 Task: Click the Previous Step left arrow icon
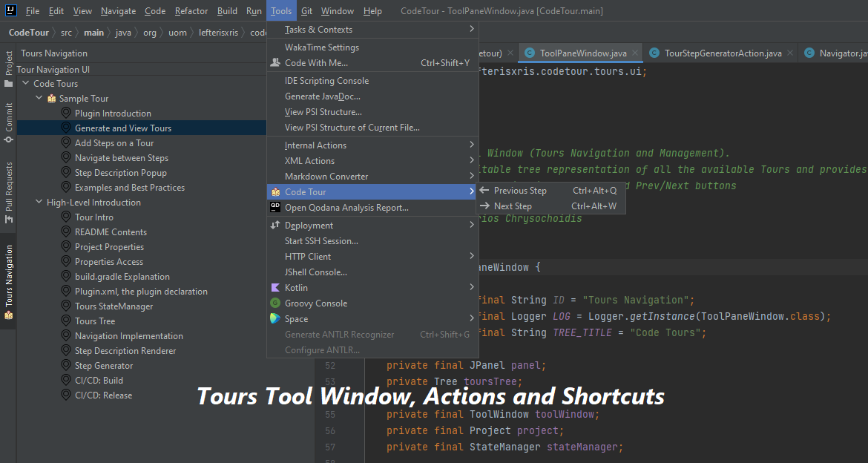pyautogui.click(x=484, y=190)
